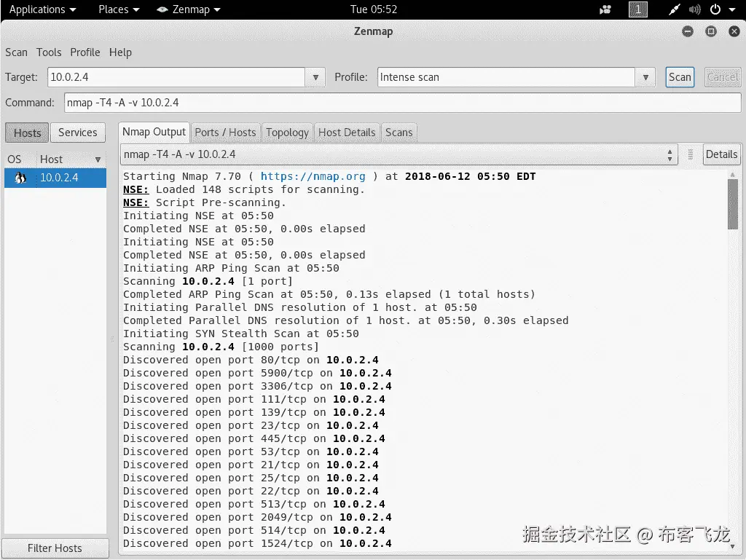Click the Cancel scan button
746x560 pixels.
coord(722,77)
